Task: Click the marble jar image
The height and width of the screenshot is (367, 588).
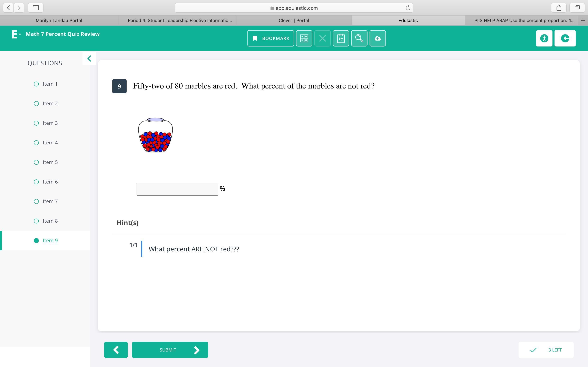Action: click(x=156, y=135)
